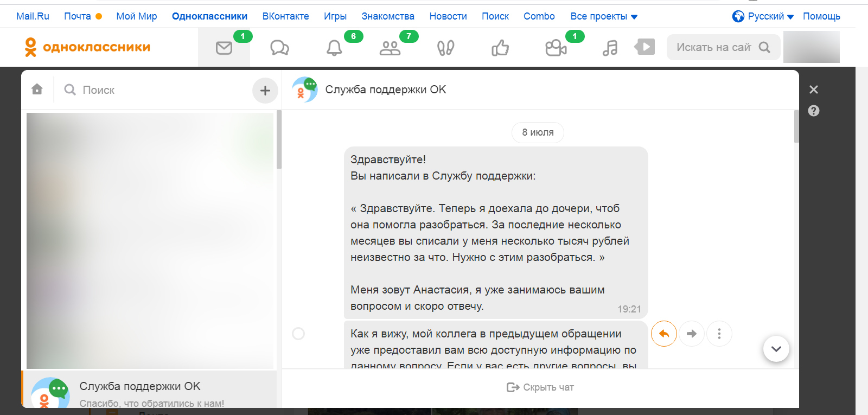
Task: Click the Служба поддержки OK chat header avatar
Action: [x=305, y=90]
